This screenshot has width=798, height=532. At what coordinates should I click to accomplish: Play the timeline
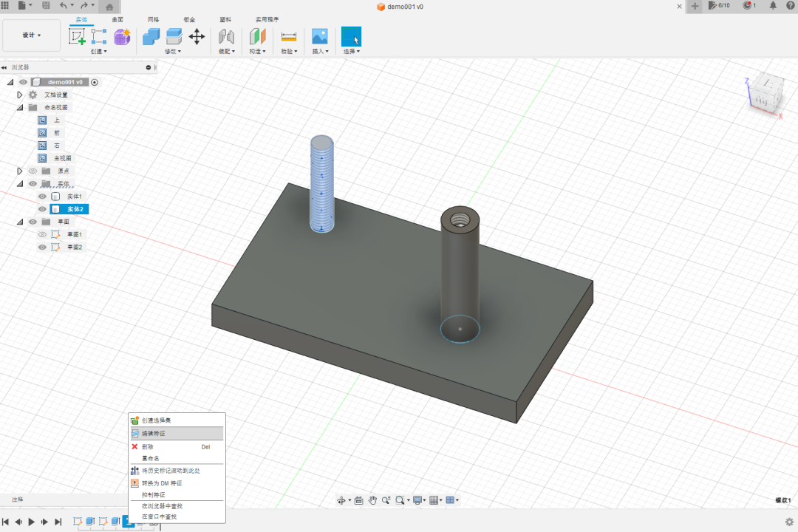[32, 522]
